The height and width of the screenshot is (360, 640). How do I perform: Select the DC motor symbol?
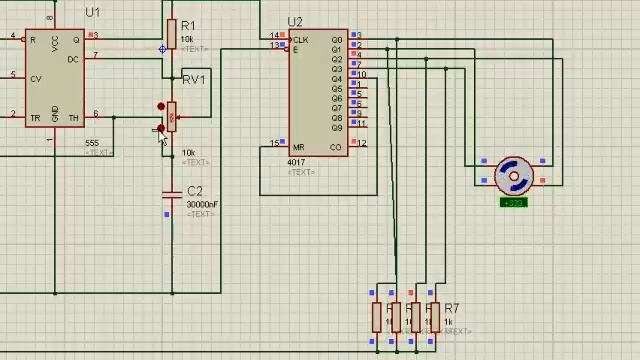pos(513,176)
